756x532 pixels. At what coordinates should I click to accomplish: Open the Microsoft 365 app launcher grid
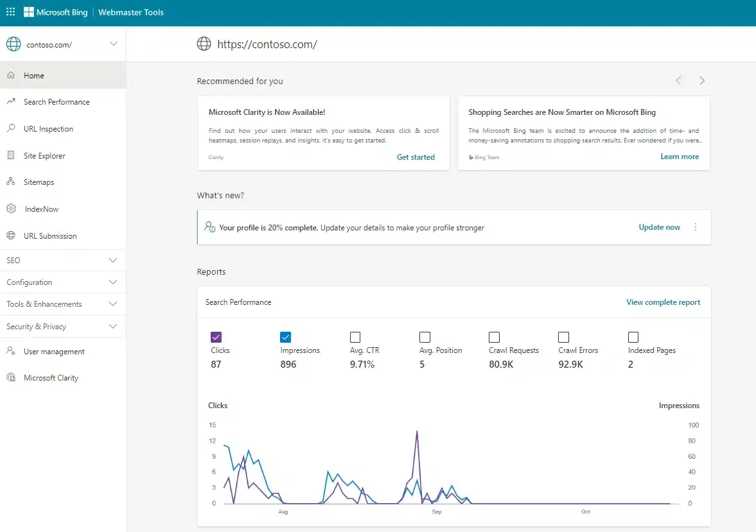click(x=10, y=12)
